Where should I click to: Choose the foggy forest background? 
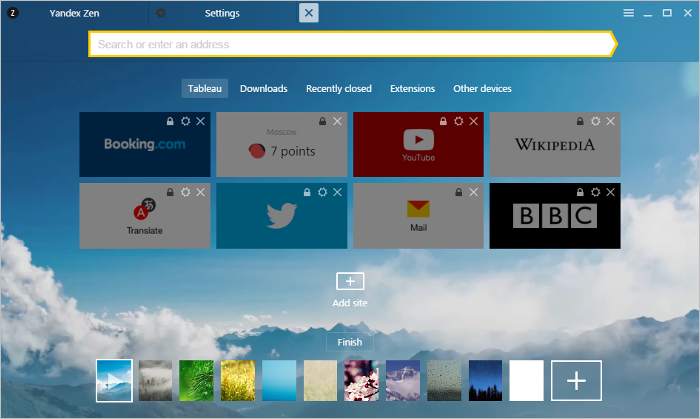[x=155, y=381]
